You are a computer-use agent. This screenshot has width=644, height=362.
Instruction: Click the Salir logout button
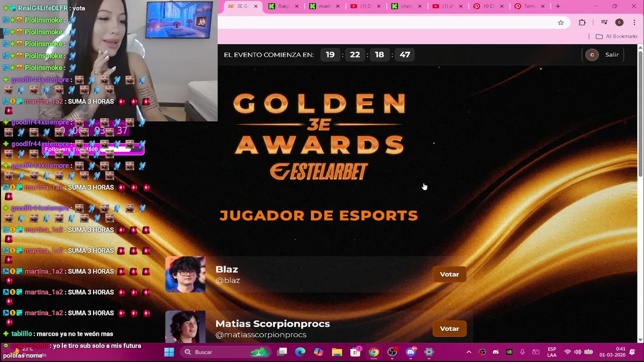[x=612, y=54]
